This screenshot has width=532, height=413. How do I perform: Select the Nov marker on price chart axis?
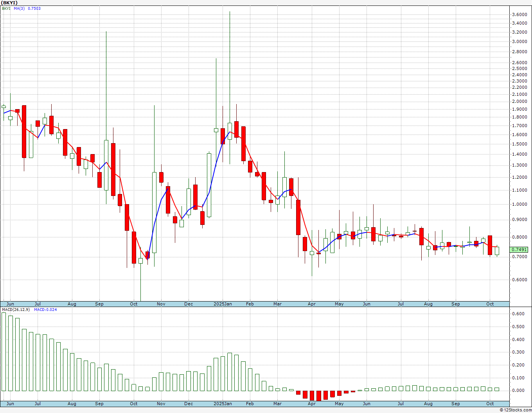161,304
